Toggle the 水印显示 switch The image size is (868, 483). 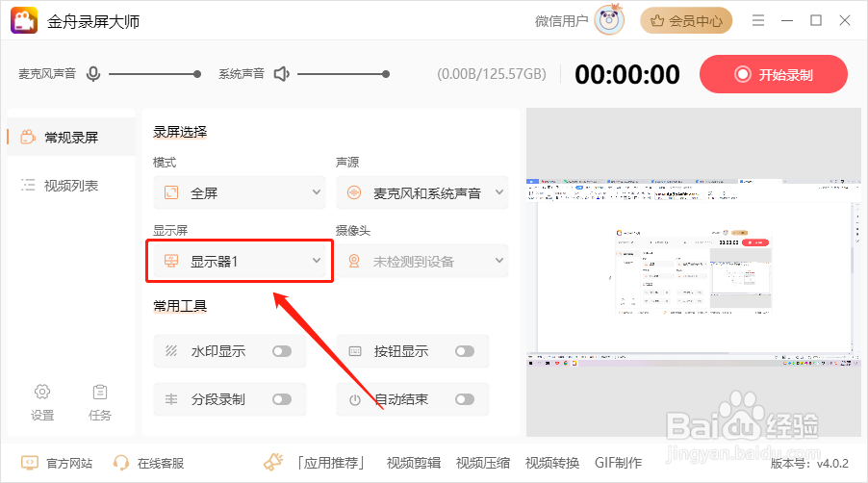tap(282, 351)
